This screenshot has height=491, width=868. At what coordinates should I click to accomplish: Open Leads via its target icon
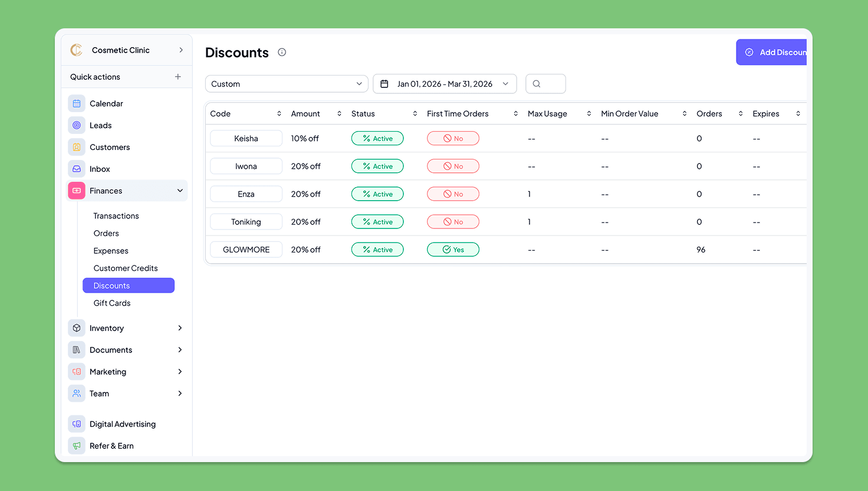(77, 125)
